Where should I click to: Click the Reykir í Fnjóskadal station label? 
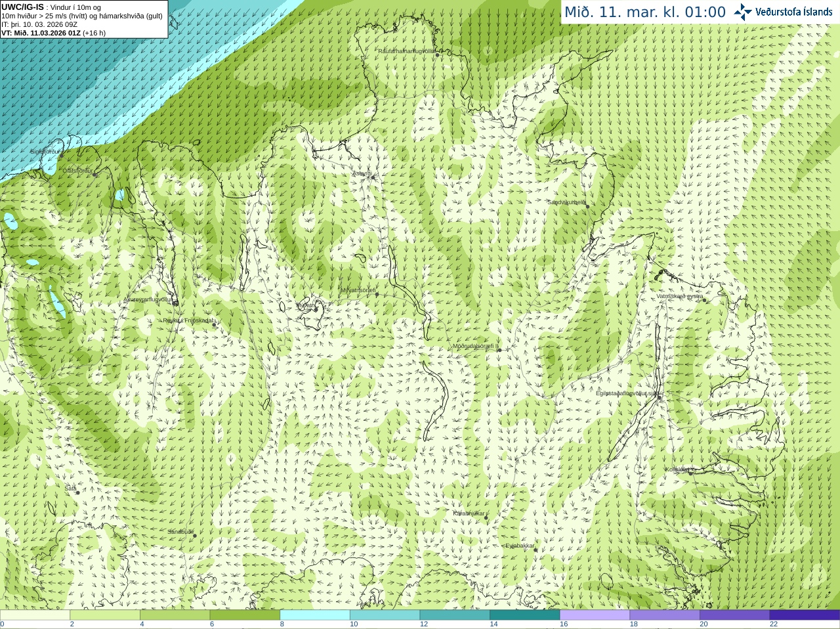pos(188,320)
